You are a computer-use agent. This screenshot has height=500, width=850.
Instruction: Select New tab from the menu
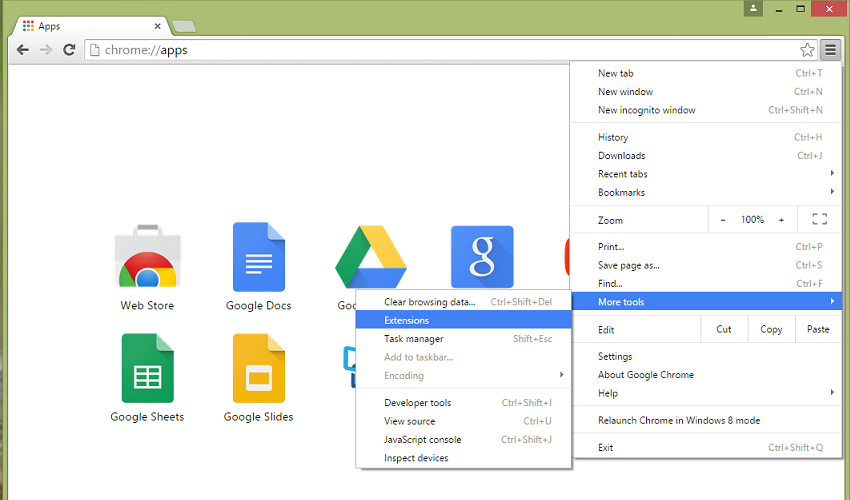(x=706, y=73)
